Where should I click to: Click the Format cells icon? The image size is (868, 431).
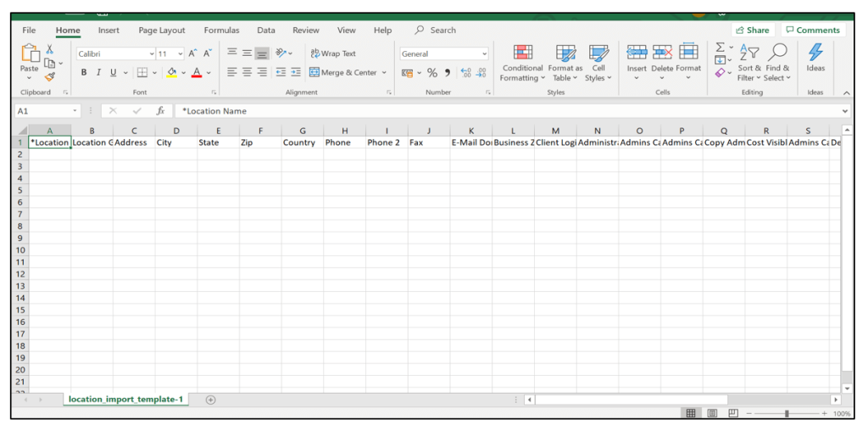tap(688, 51)
